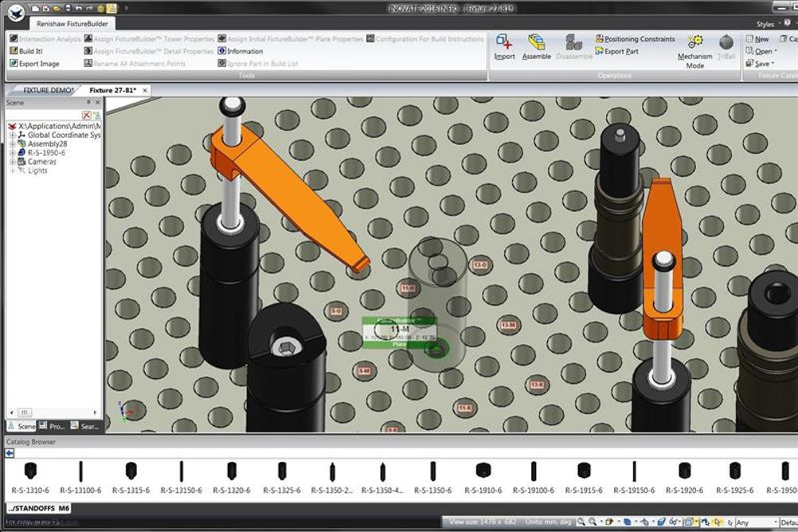The width and height of the screenshot is (798, 532).
Task: Open the Styles dropdown
Action: coord(768,24)
